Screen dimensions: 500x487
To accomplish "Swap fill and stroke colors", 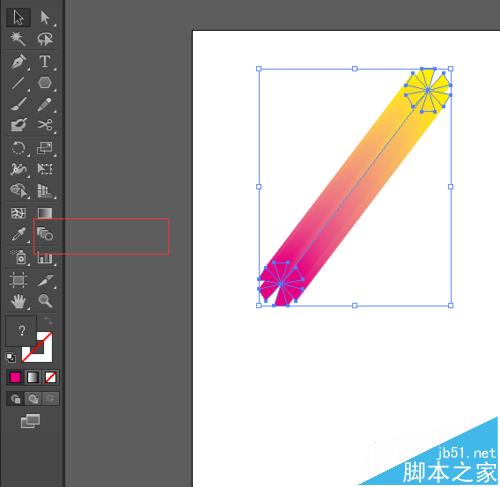I will 48,321.
